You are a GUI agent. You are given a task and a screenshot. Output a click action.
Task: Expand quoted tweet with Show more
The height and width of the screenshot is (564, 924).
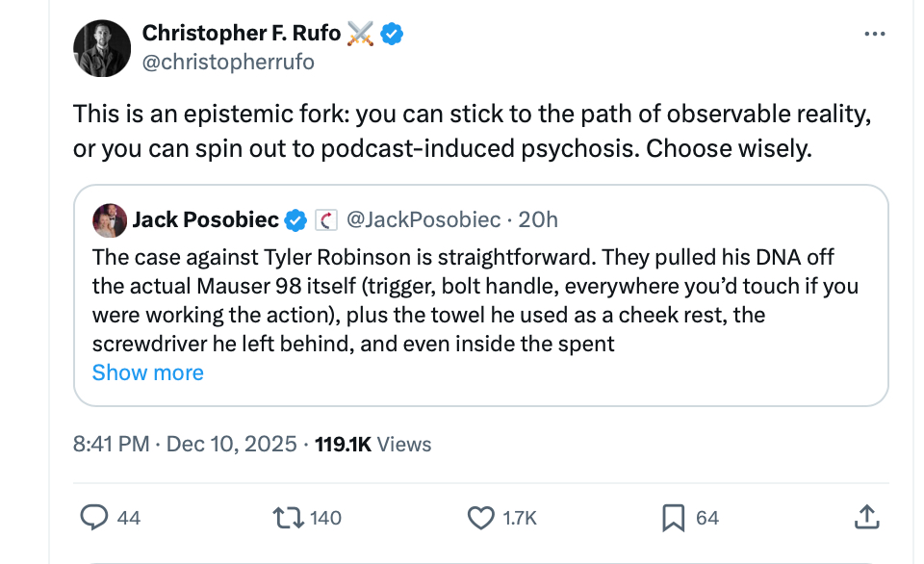click(148, 372)
